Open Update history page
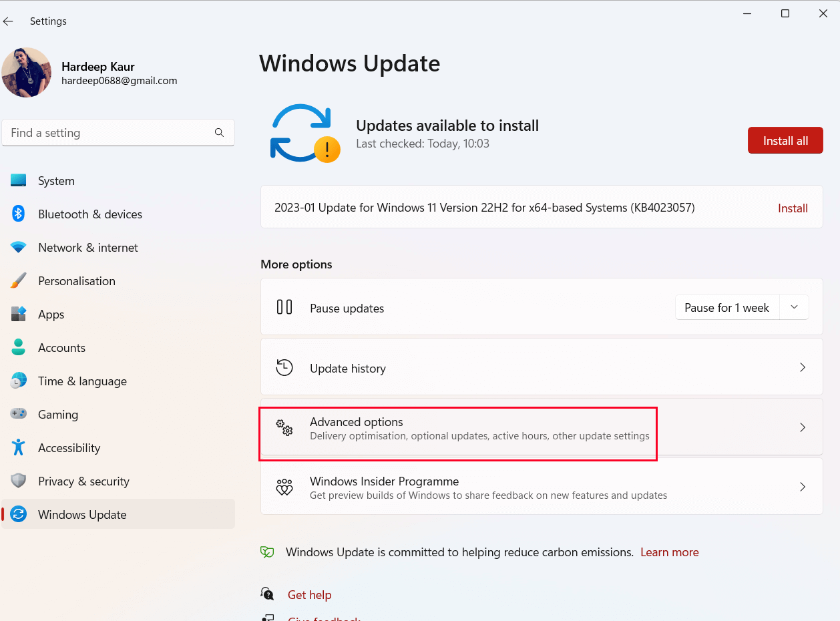The height and width of the screenshot is (621, 840). (542, 367)
